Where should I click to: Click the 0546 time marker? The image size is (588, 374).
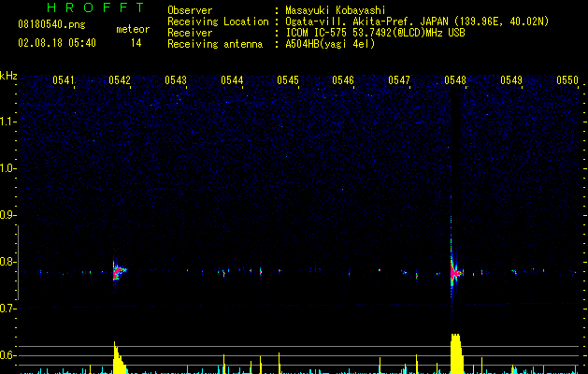coord(343,80)
